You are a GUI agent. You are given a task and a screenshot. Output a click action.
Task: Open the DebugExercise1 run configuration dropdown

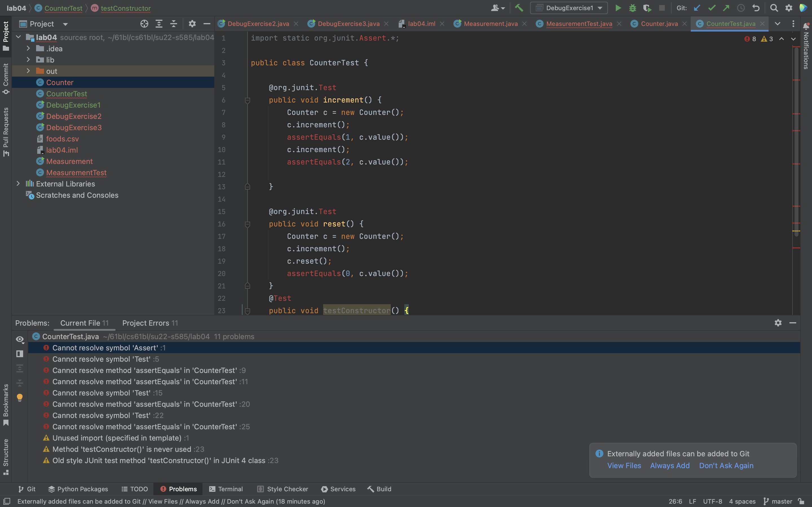click(569, 8)
